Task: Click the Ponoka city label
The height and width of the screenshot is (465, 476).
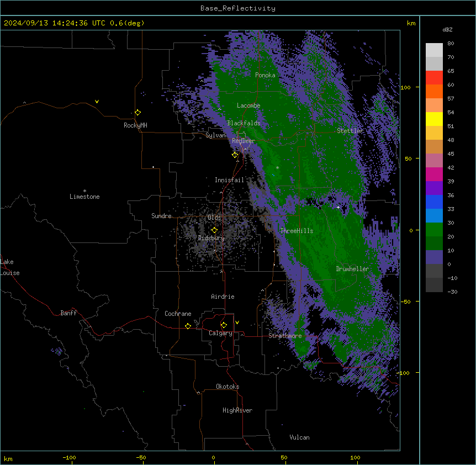Action: pos(265,75)
